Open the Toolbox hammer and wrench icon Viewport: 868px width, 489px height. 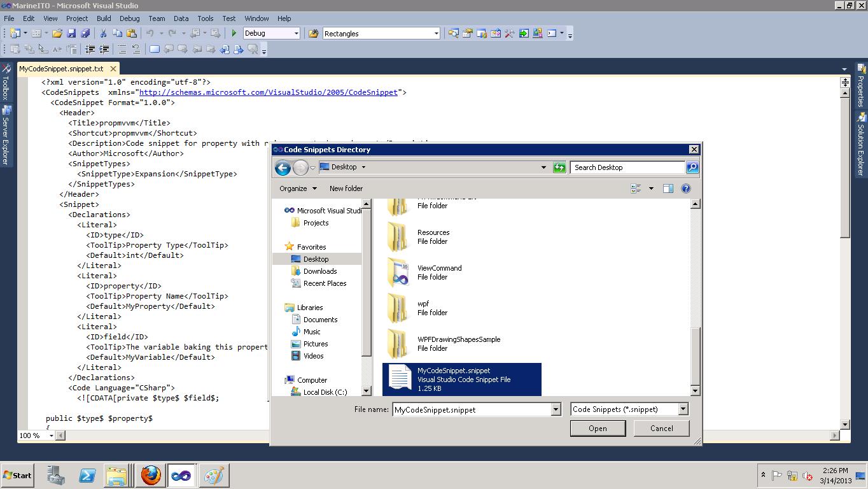[x=510, y=33]
